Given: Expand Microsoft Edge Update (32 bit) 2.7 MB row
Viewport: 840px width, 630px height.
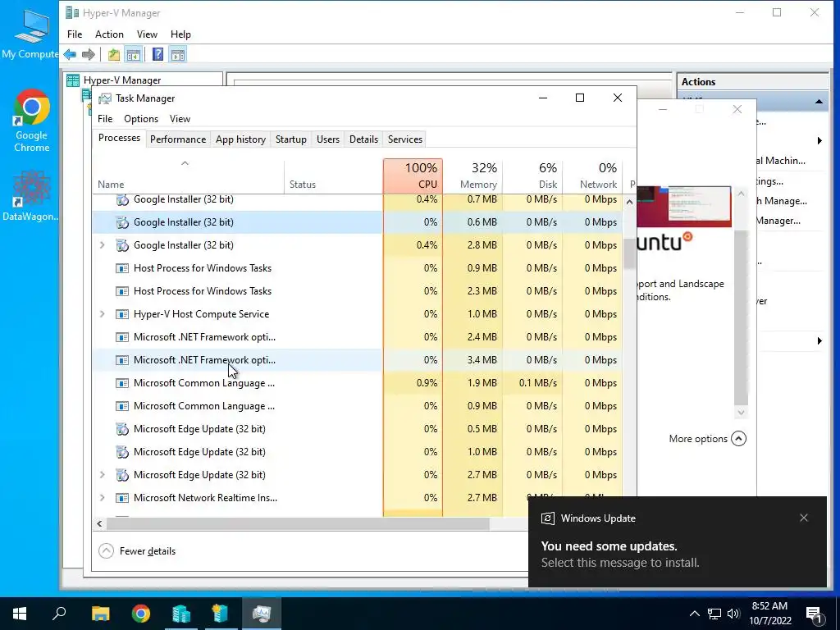Looking at the screenshot, I should (102, 475).
